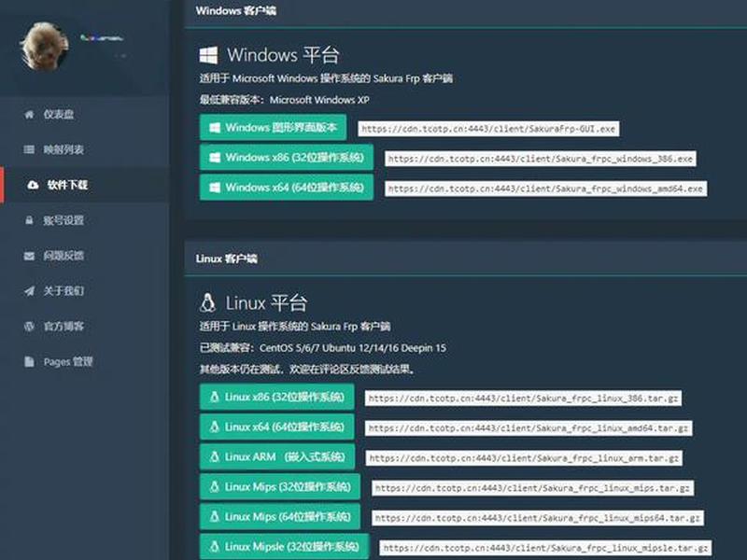Click the penguin logo by Linux 平台

click(x=207, y=302)
